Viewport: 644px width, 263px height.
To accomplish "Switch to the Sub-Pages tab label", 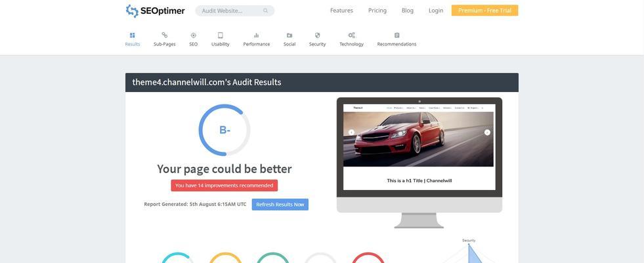I will point(164,44).
